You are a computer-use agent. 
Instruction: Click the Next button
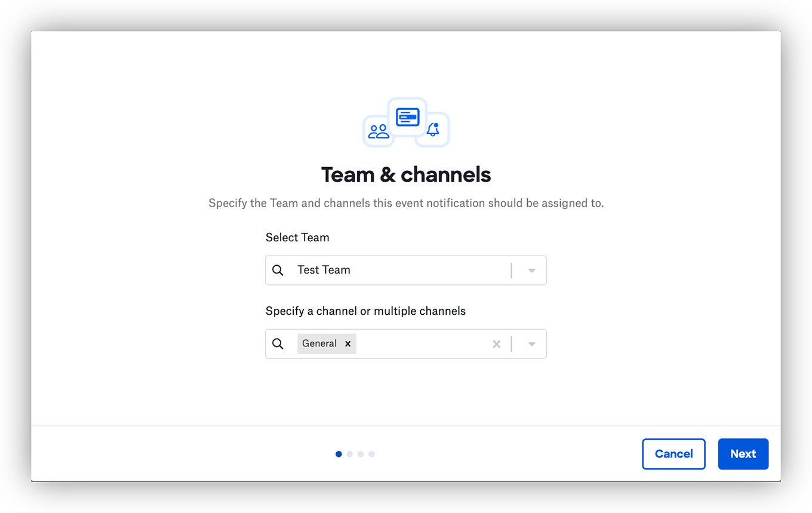pyautogui.click(x=743, y=454)
